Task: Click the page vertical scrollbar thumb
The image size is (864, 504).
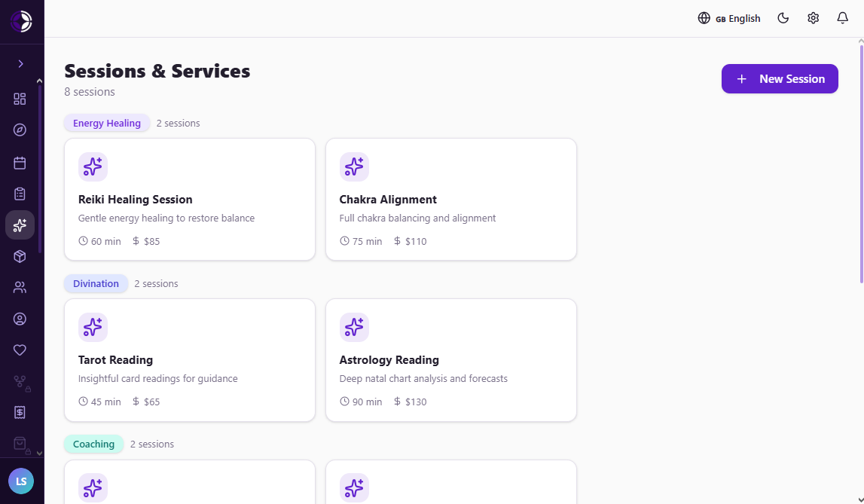Action: click(x=861, y=164)
